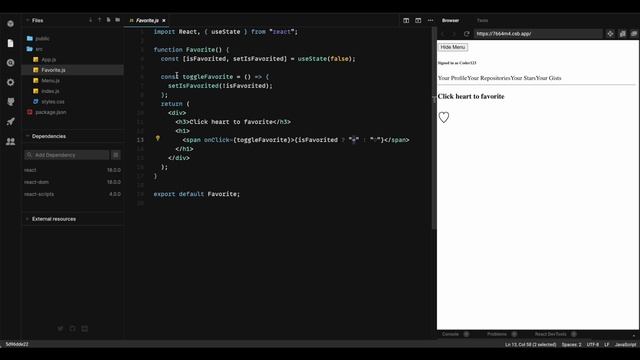This screenshot has width=640, height=360.
Task: Click the editor vertical scrollbar
Action: (x=434, y=128)
